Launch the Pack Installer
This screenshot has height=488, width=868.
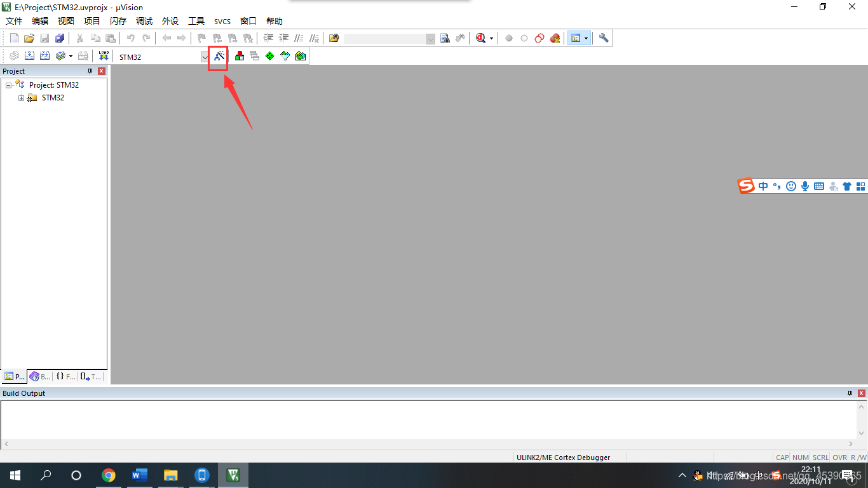tap(301, 56)
